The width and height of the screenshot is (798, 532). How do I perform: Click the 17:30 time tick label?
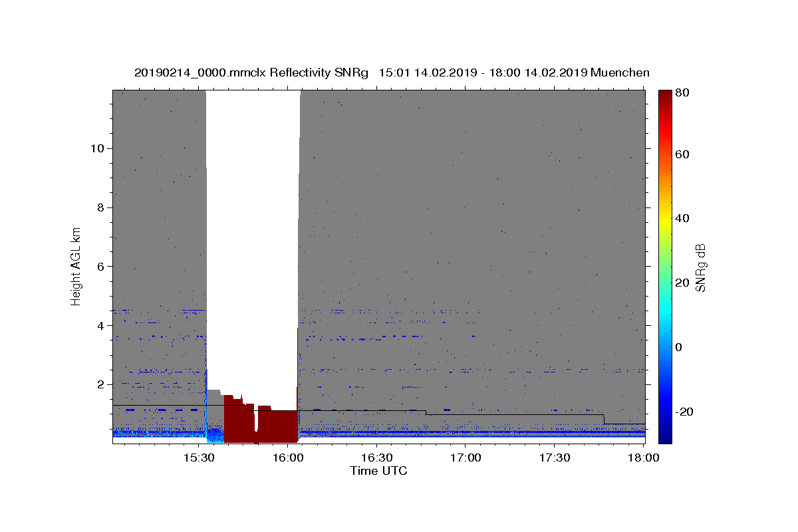[x=555, y=458]
